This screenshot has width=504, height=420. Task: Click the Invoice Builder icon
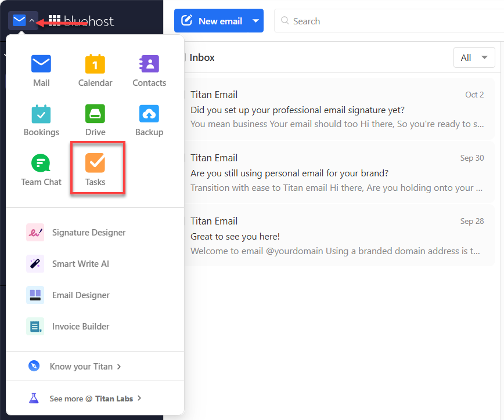35,326
